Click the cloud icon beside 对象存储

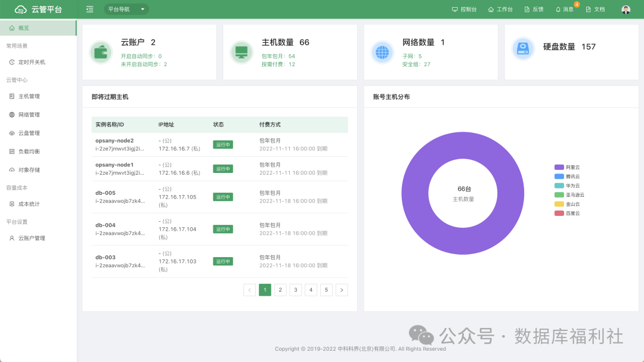[x=12, y=170]
